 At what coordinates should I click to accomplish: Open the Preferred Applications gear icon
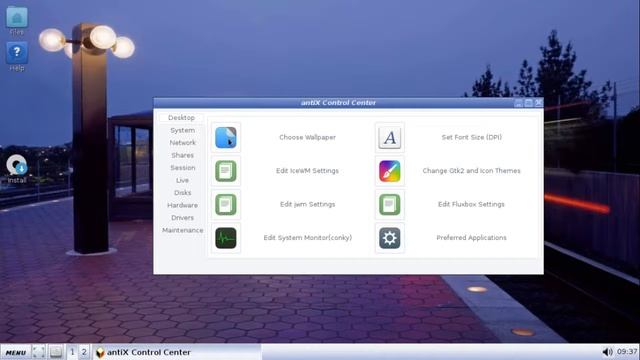(390, 238)
